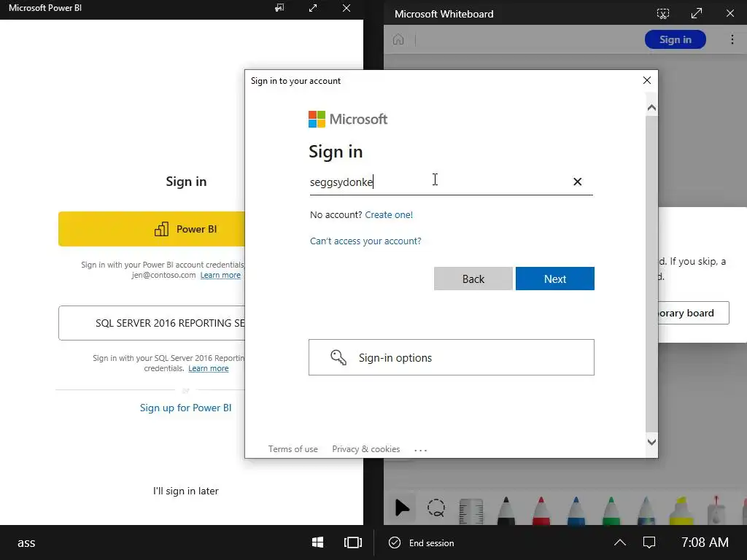
Task: Expand the Power BI window with arrows icon
Action: click(313, 8)
